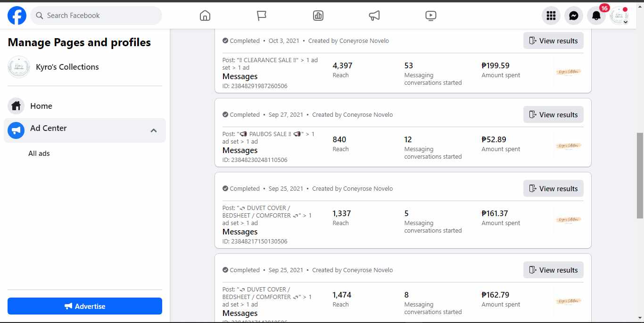Click the Ad Center megaphone sidebar icon

click(16, 130)
